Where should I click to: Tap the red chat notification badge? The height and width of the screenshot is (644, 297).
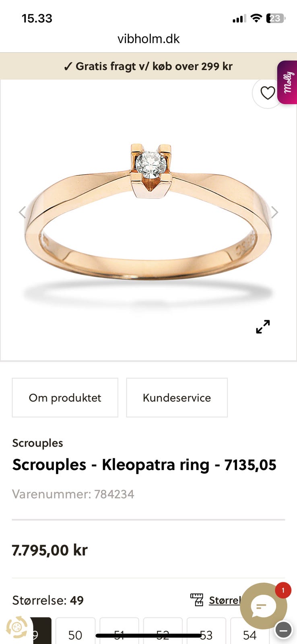coord(283,590)
